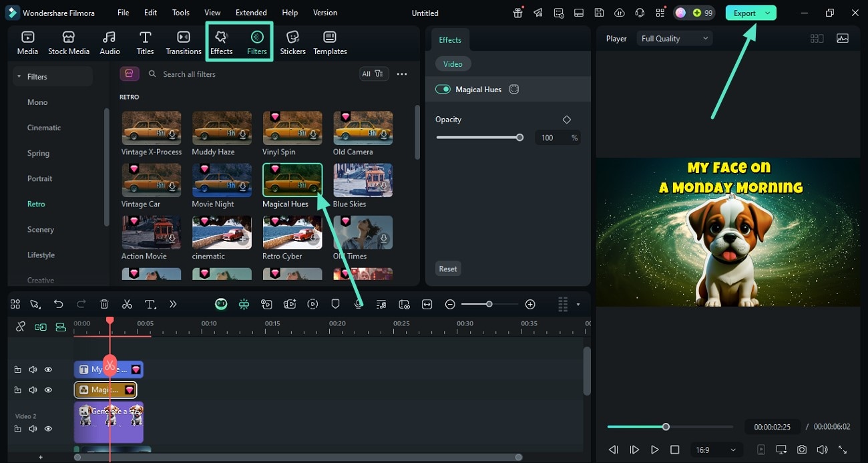This screenshot has height=463, width=868.
Task: Hide the title track with eye icon
Action: click(x=48, y=369)
